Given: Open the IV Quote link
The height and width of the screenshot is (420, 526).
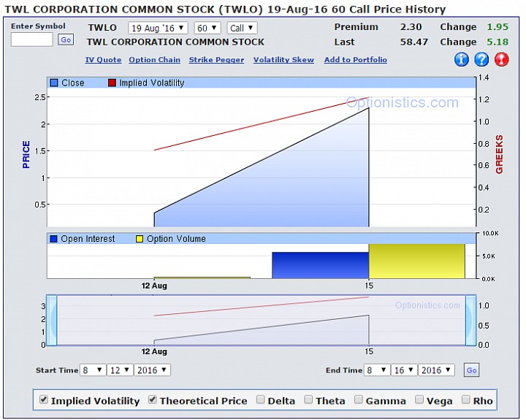Looking at the screenshot, I should click(103, 60).
